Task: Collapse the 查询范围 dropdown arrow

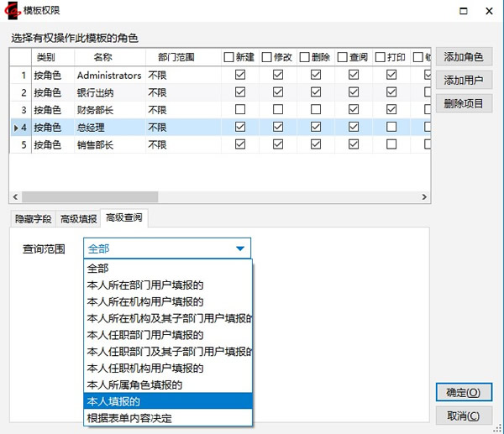Action: pyautogui.click(x=240, y=248)
